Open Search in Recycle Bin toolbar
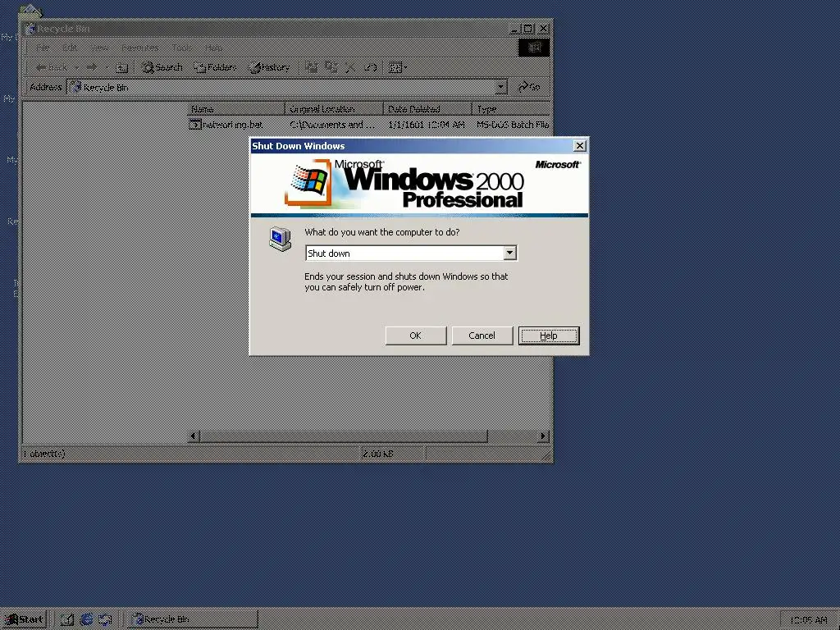 pos(162,67)
